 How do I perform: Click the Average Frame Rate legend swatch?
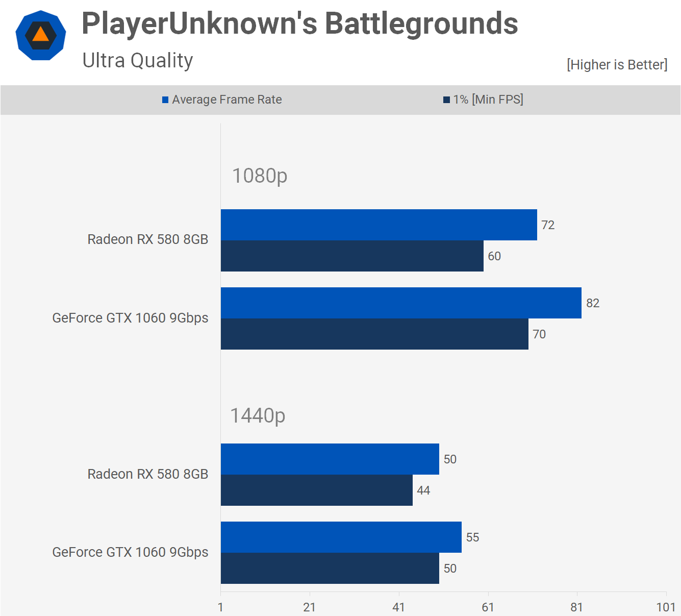coord(165,100)
